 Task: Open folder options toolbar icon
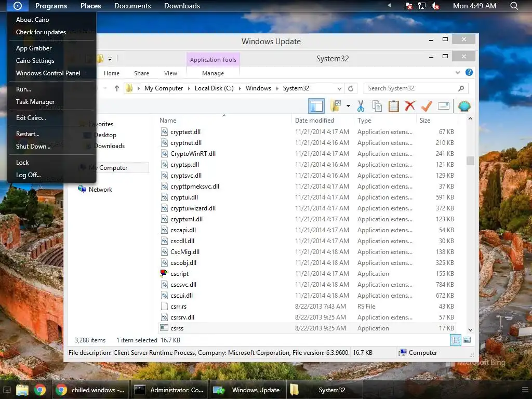click(336, 106)
